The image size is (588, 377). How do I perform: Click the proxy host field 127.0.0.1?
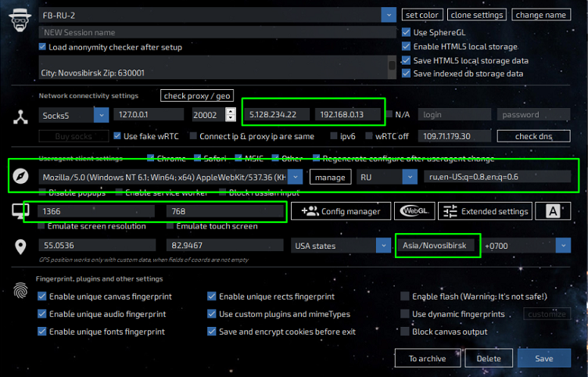click(x=149, y=114)
